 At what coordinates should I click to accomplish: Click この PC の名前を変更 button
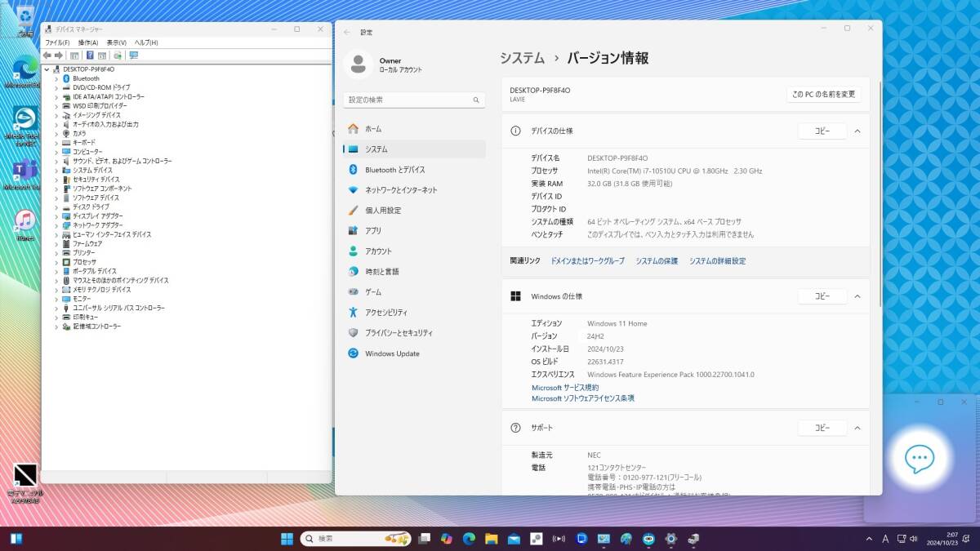pyautogui.click(x=824, y=94)
